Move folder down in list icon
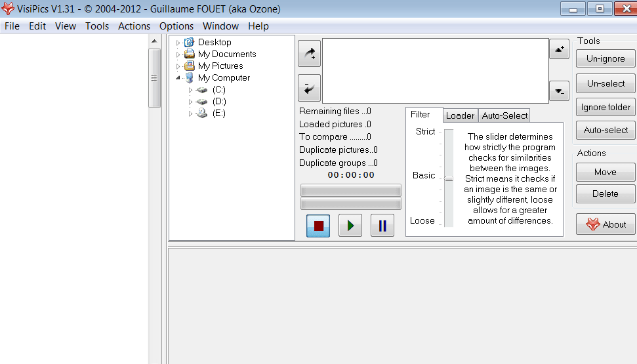 click(x=559, y=91)
